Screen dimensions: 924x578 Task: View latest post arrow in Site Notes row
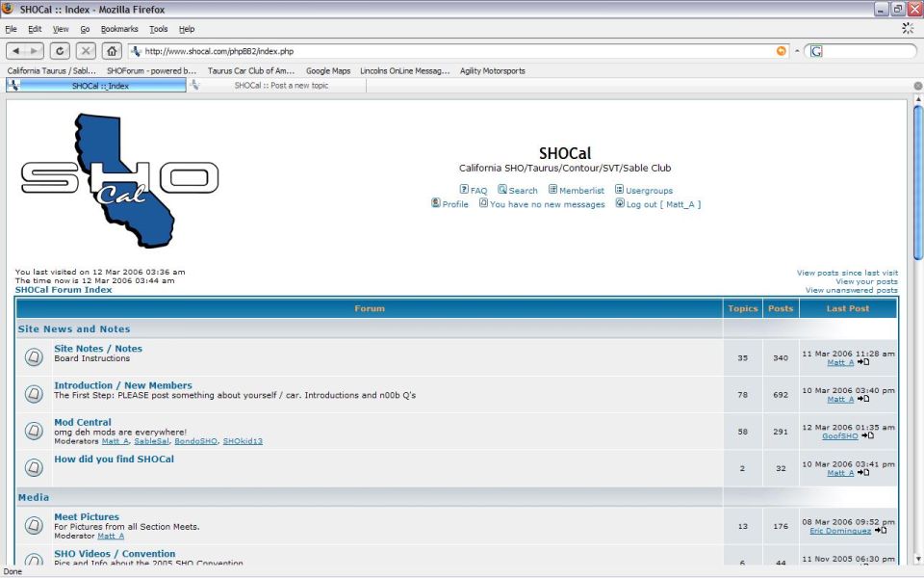pos(863,362)
